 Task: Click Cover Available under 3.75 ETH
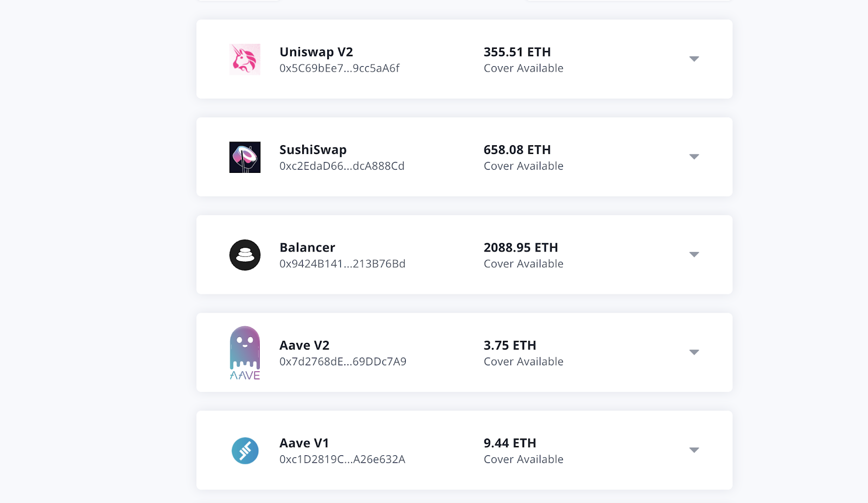524,362
